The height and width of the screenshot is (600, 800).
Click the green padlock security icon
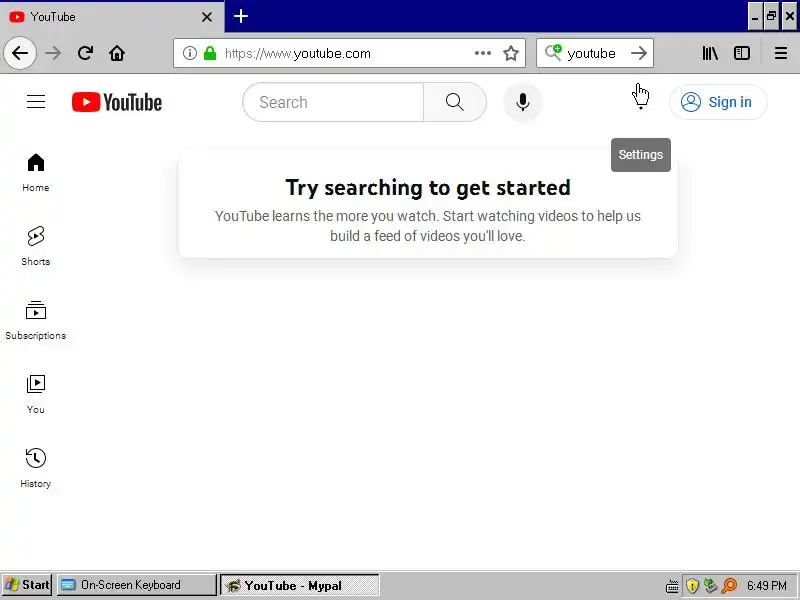210,53
